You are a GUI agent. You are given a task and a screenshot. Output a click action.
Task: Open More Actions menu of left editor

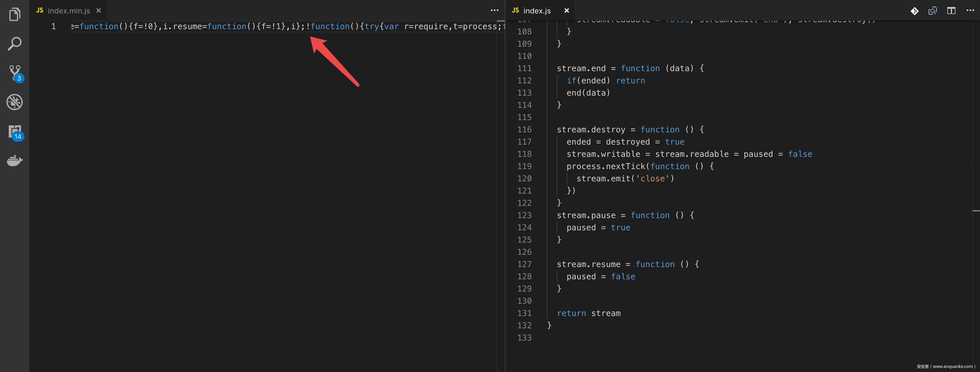[x=494, y=10]
